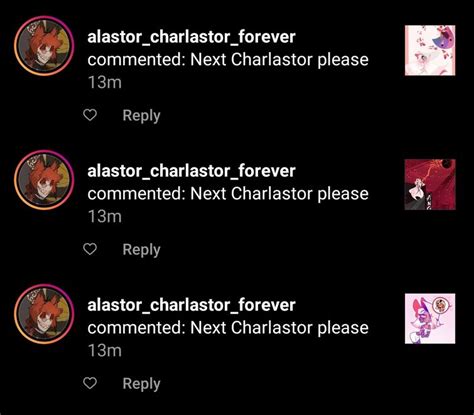Select the second "Next Charlastor please" comment text
The width and height of the screenshot is (474, 415).
pos(279,194)
